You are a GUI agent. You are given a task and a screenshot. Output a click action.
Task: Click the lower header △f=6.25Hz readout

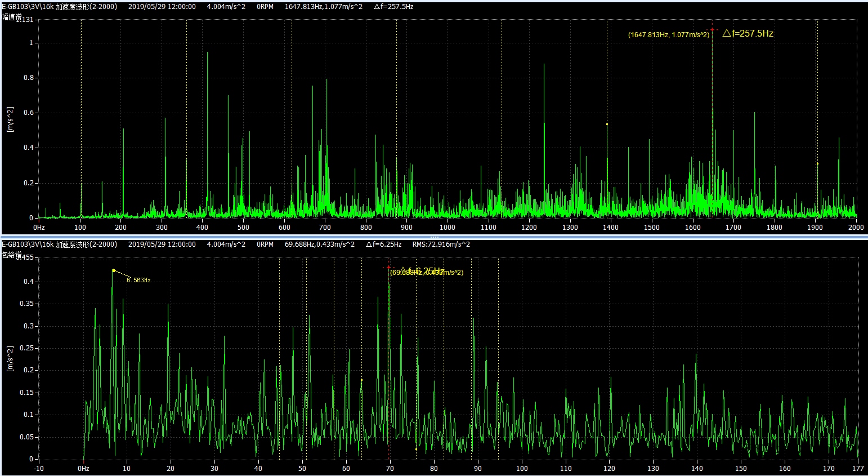383,244
